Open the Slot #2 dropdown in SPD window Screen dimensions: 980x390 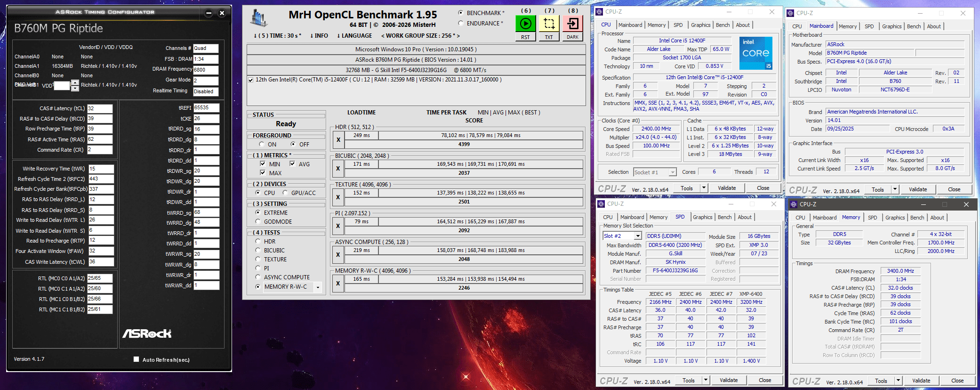638,236
